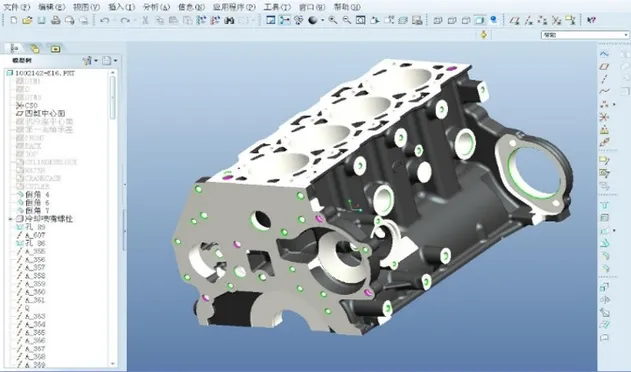Select the 1002142-E16.PRT root node
Image resolution: width=631 pixels, height=372 pixels.
pyautogui.click(x=41, y=73)
